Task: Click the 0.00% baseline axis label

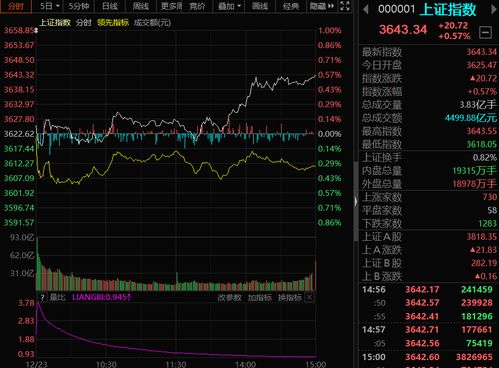Action: (329, 134)
